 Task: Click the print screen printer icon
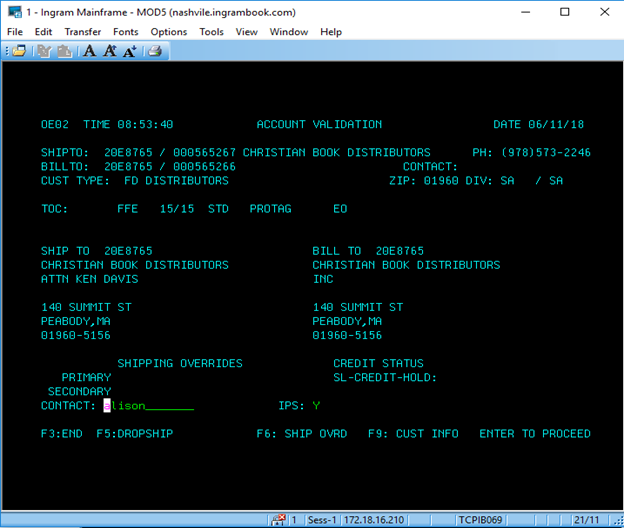(155, 51)
